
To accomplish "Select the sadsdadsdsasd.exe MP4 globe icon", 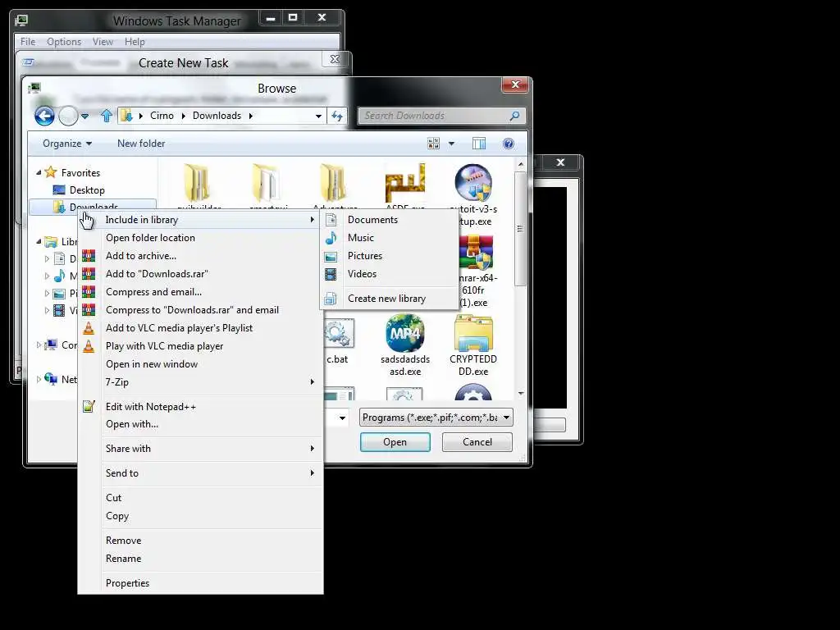I will (x=405, y=333).
